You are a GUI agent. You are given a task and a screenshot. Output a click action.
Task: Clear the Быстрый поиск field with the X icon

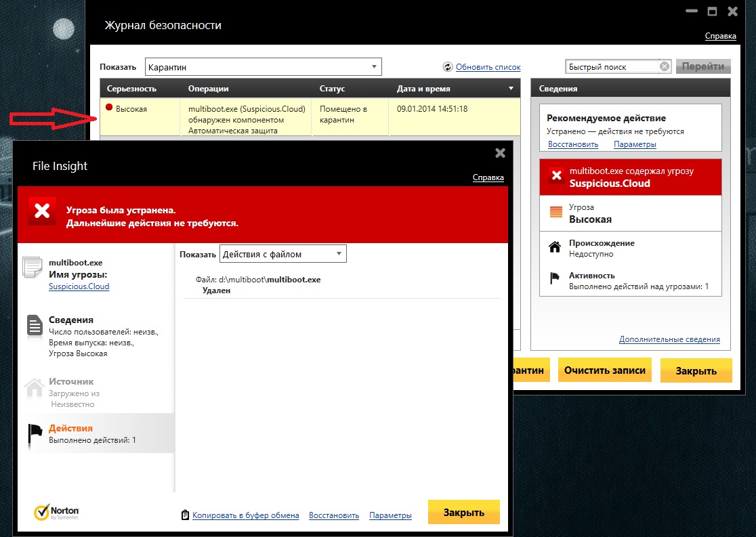[x=665, y=66]
